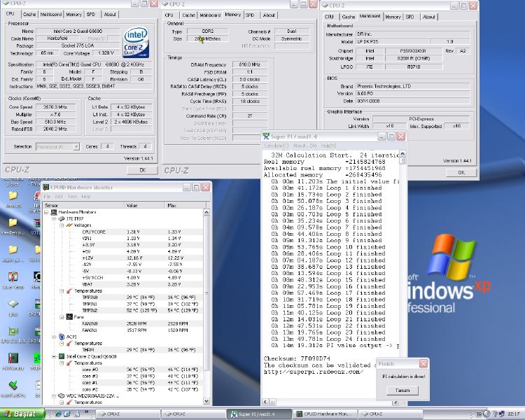
Task: Click the HWMonitor title bar icon
Action: 46,187
